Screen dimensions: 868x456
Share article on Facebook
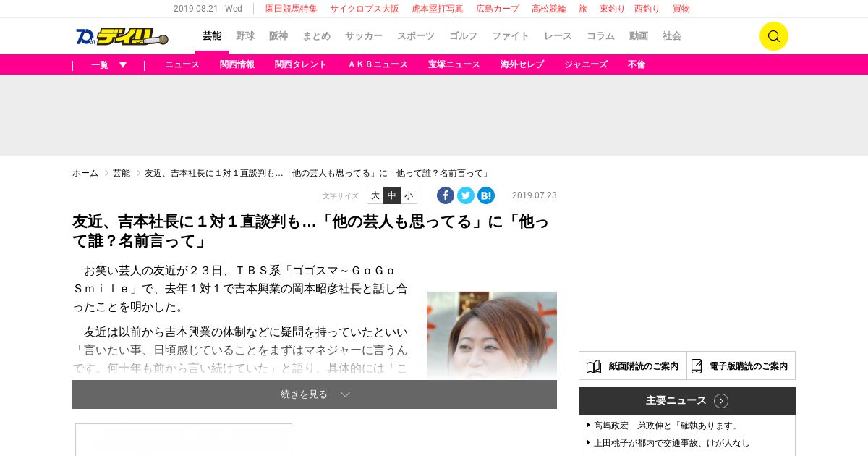[446, 195]
